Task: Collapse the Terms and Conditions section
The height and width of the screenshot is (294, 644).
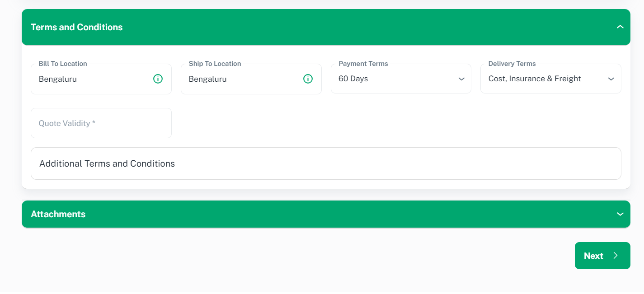Action: point(325,27)
